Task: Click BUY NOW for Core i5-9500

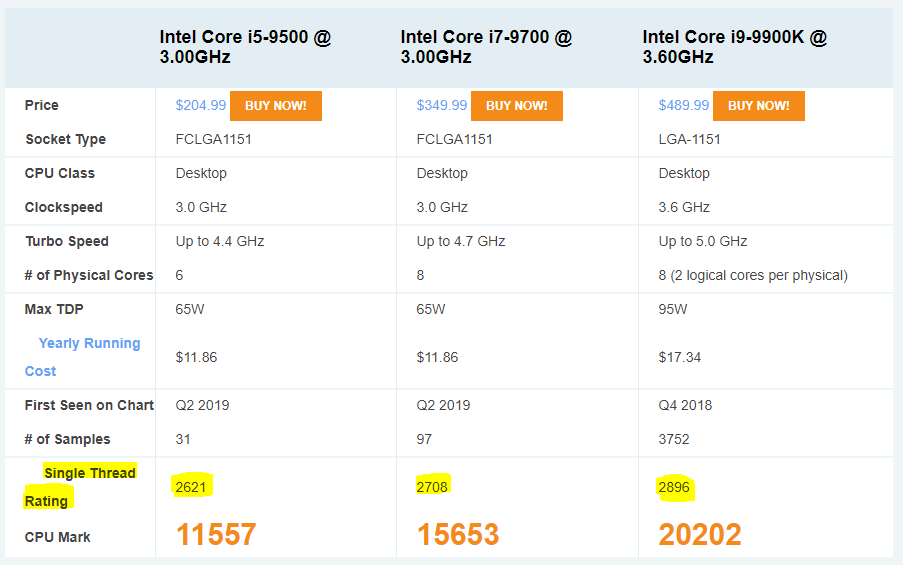Action: [x=276, y=105]
